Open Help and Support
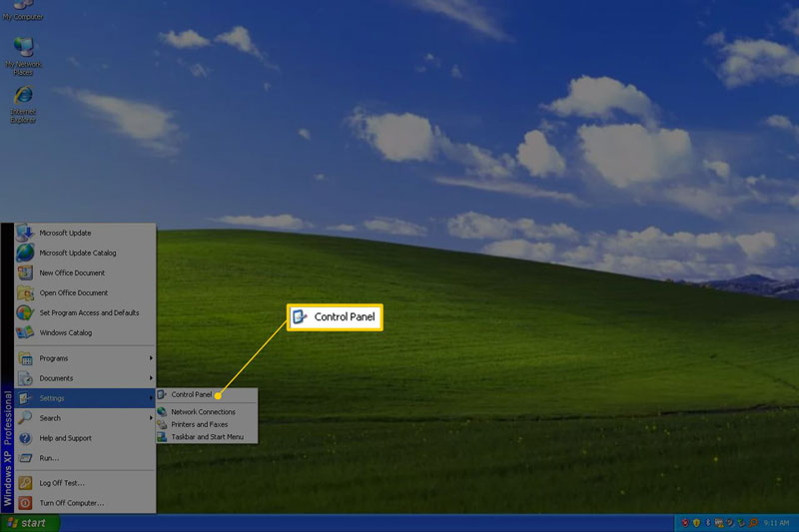 click(x=85, y=438)
